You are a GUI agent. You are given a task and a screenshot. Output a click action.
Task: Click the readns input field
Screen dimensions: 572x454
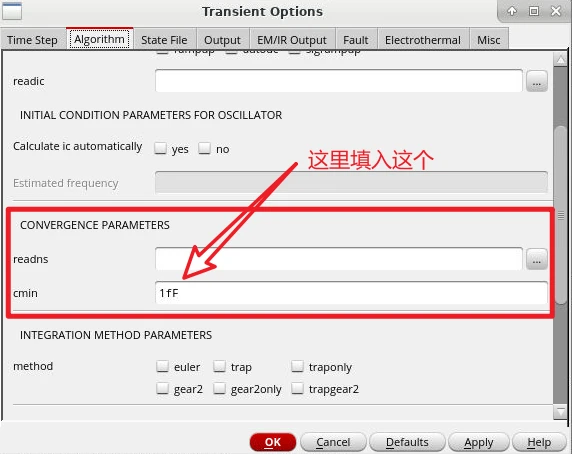(339, 259)
